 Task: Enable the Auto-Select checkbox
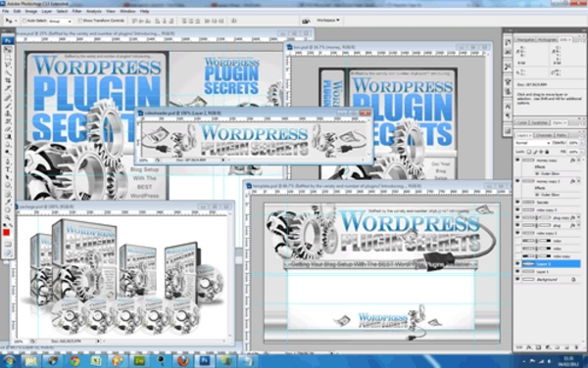pos(24,21)
